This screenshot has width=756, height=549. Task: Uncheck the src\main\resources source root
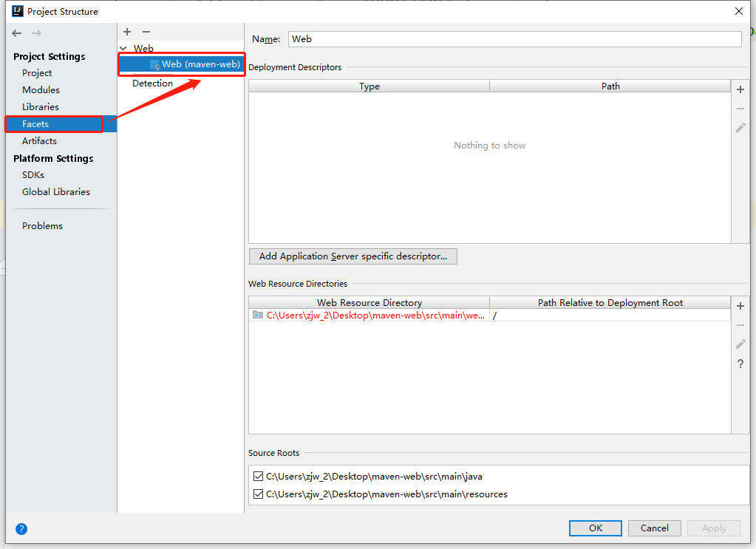pos(258,494)
